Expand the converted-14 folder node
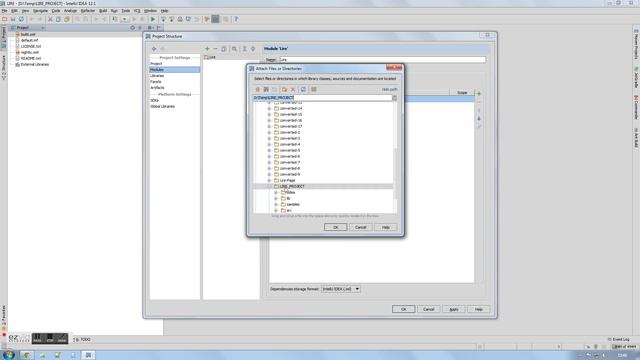Image resolution: width=640 pixels, height=360 pixels. click(x=269, y=109)
